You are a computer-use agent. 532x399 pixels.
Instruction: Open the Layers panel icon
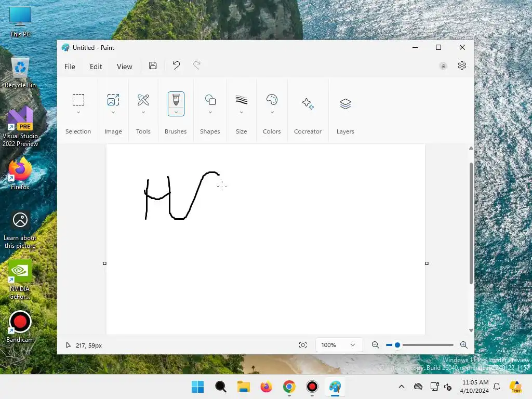tap(345, 103)
